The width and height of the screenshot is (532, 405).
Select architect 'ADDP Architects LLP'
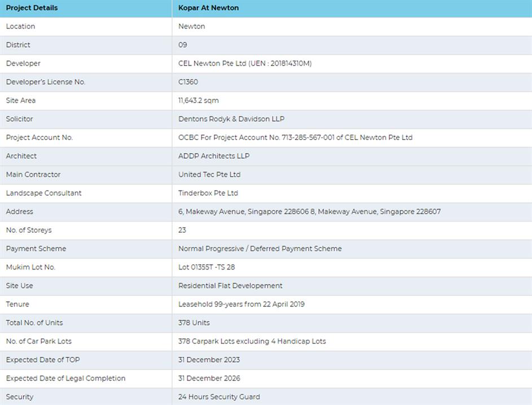click(214, 156)
